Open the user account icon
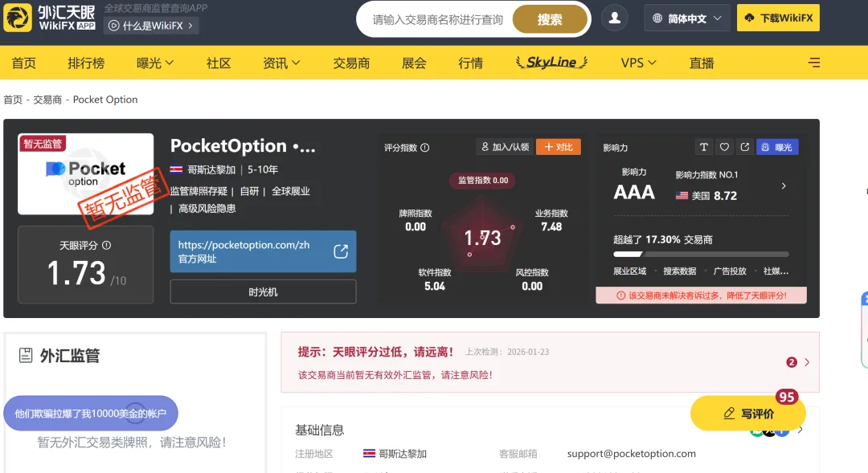Viewport: 868px width, 473px height. pos(615,18)
